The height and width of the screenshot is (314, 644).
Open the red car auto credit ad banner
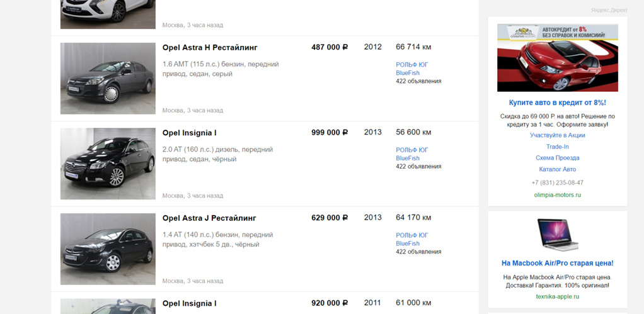point(557,57)
